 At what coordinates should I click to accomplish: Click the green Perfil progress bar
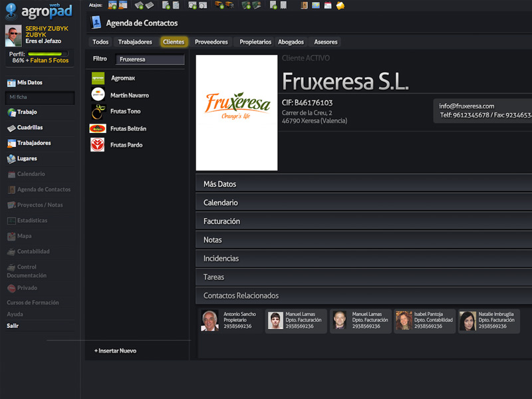click(x=45, y=53)
